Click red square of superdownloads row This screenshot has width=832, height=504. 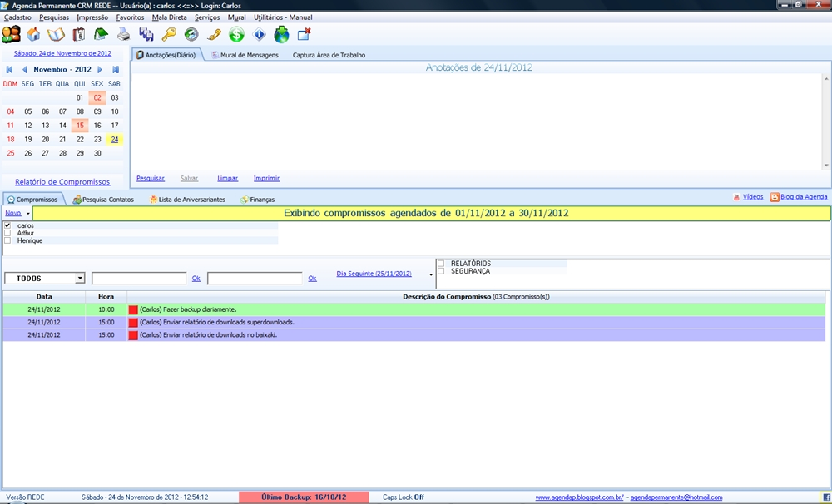pos(133,323)
